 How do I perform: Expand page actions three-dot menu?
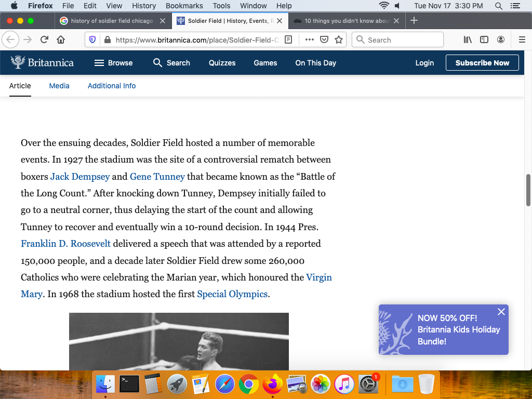pos(309,40)
